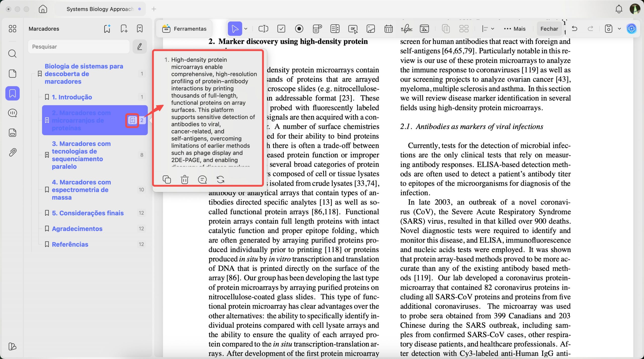Select the text edit tool
The height and width of the screenshot is (359, 644).
pos(263,28)
